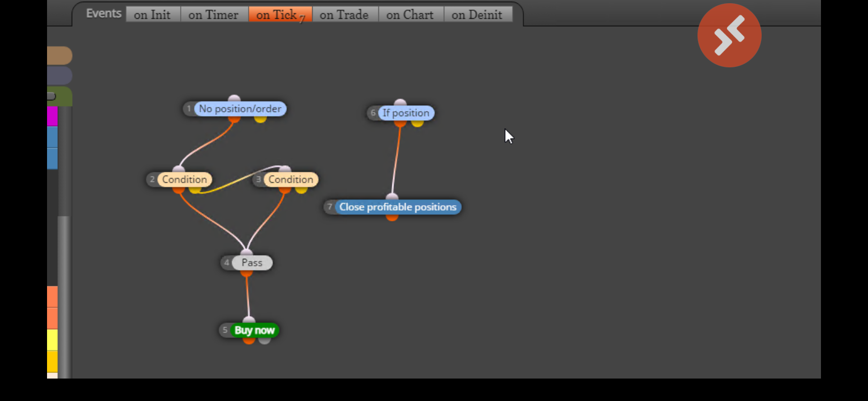Click the input dot atop No position/order
868x401 pixels.
pyautogui.click(x=234, y=98)
